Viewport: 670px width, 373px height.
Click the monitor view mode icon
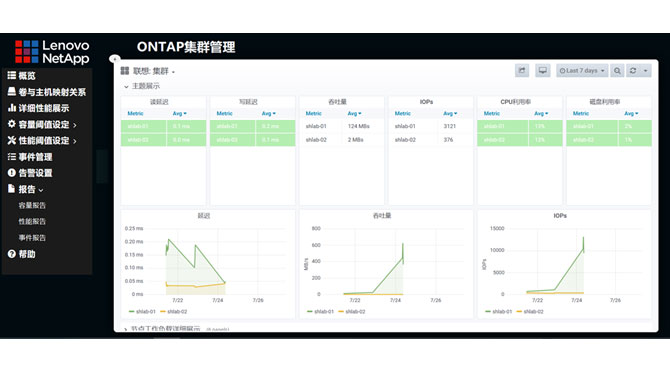coord(542,70)
